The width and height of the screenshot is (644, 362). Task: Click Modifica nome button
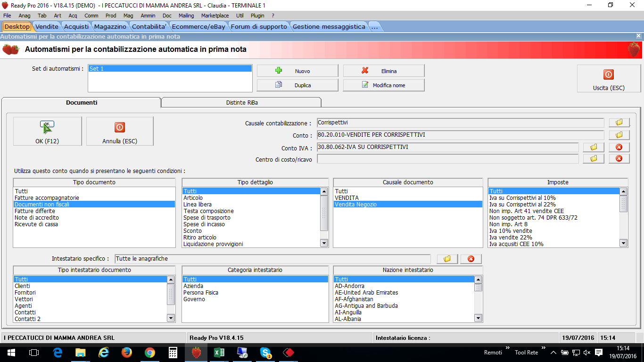click(x=384, y=85)
